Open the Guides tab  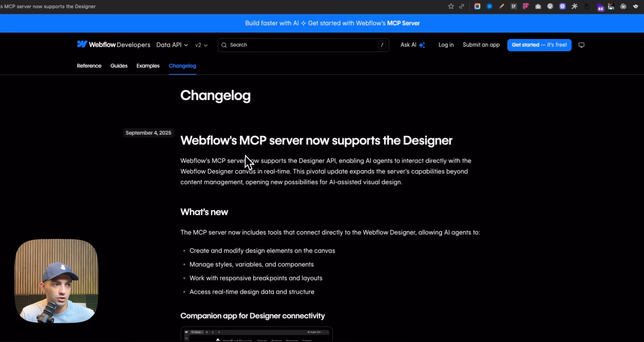(119, 66)
